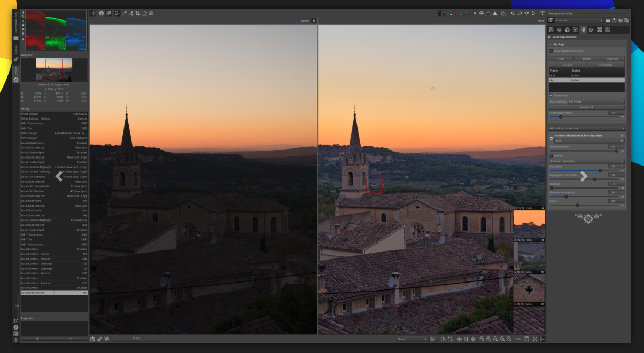Switch to the Detail tools tab

tap(559, 30)
